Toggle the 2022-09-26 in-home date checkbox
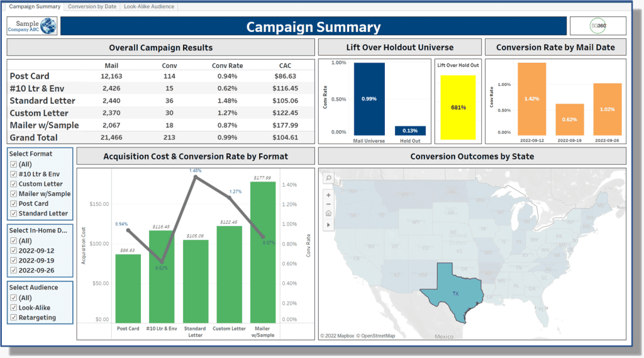 pyautogui.click(x=14, y=271)
